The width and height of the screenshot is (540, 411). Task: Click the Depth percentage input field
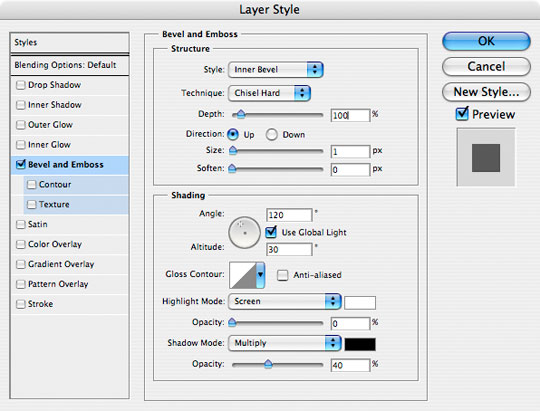click(x=350, y=115)
